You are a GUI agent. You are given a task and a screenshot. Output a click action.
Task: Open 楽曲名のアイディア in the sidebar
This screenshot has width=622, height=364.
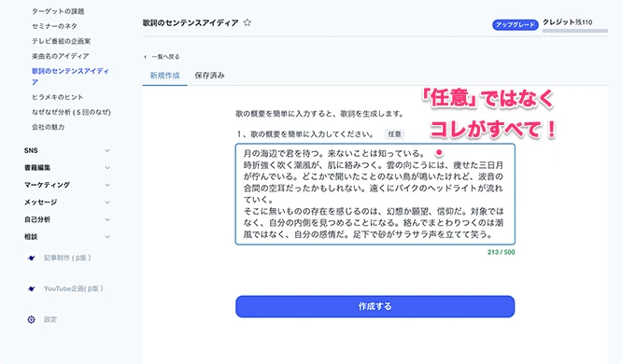click(61, 56)
